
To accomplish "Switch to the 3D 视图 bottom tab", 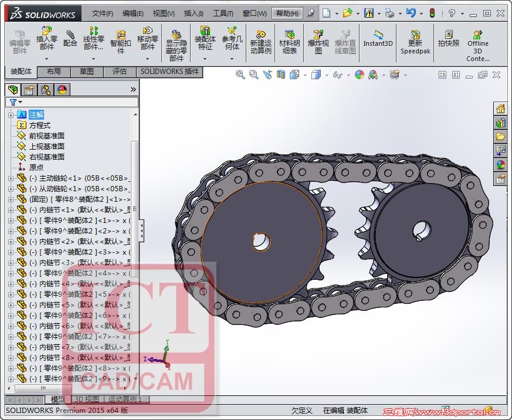I will (x=87, y=399).
